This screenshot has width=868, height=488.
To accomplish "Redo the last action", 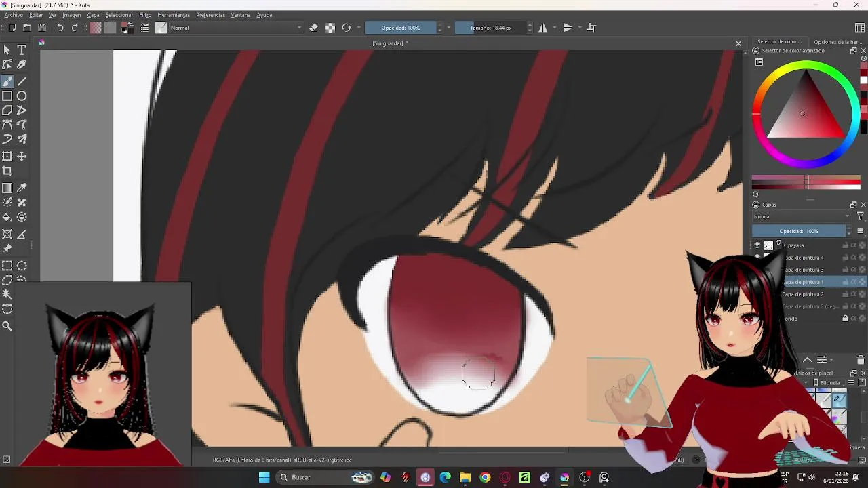I will click(x=75, y=28).
